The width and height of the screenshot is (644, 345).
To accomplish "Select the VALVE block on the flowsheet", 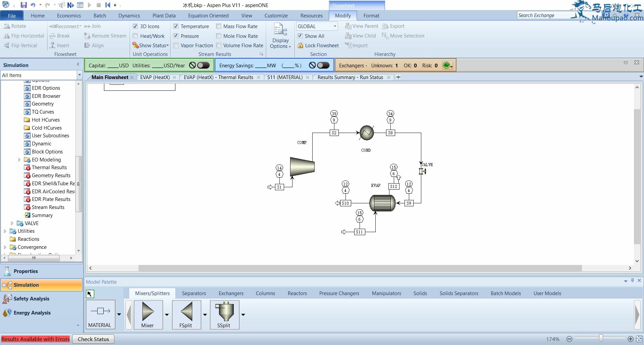I will [x=422, y=171].
